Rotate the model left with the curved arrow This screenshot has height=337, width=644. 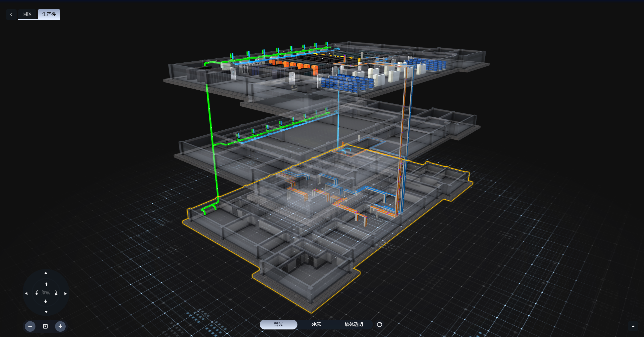(36, 293)
